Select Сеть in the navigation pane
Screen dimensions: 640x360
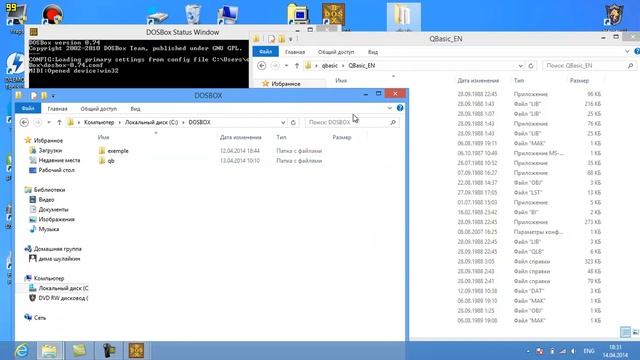pyautogui.click(x=40, y=318)
